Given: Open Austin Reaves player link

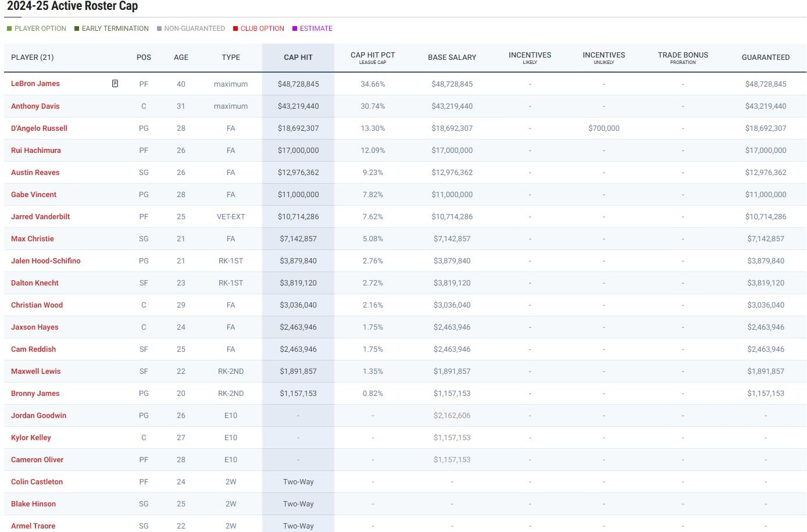Looking at the screenshot, I should (x=35, y=173).
